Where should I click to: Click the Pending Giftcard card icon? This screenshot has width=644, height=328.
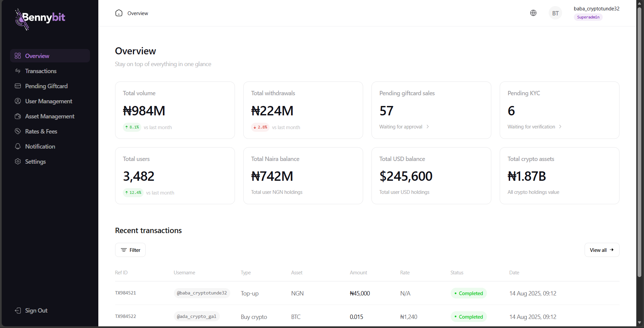(18, 86)
